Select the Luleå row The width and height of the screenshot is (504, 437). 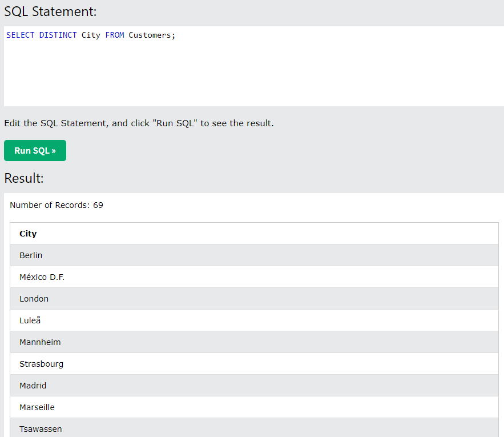[254, 320]
